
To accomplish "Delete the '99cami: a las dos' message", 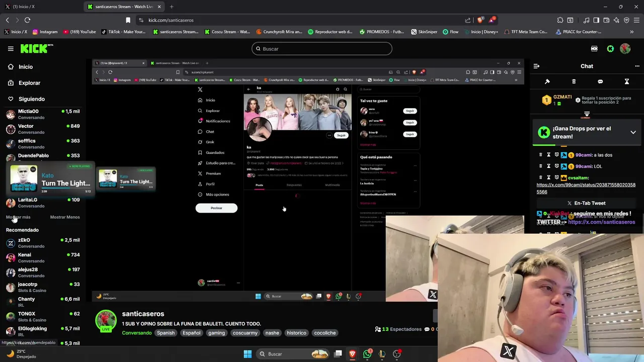I will pos(541,155).
